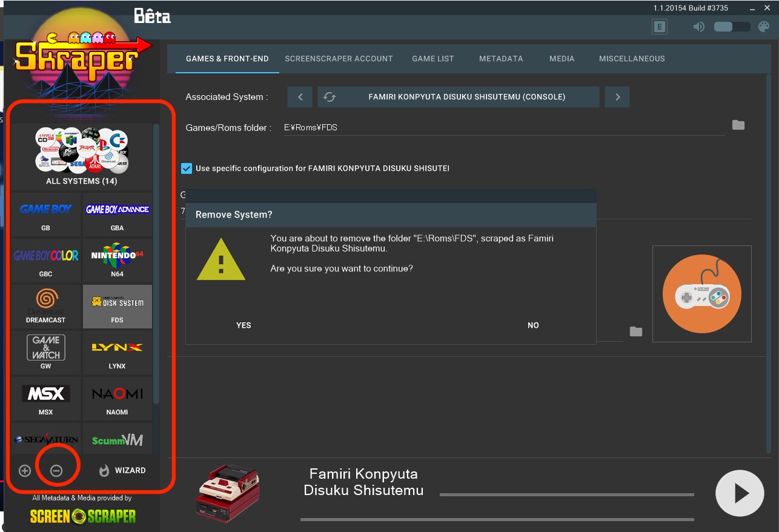The width and height of the screenshot is (779, 532).
Task: Select the Game Boy Advance system tile
Action: coord(117,214)
